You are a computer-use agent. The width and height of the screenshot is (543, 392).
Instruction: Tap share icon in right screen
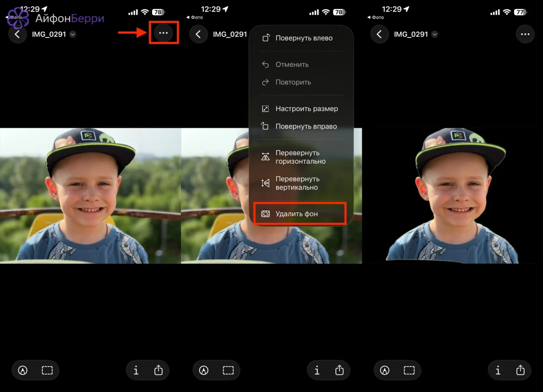520,370
